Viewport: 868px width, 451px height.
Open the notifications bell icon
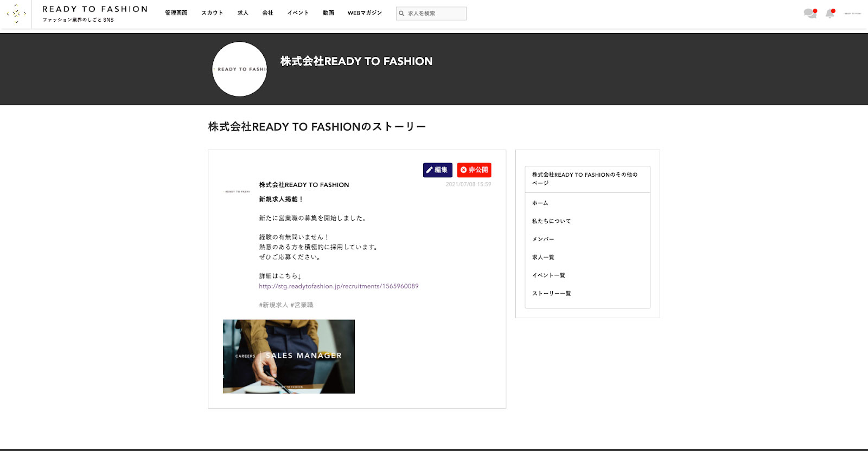[x=830, y=14]
